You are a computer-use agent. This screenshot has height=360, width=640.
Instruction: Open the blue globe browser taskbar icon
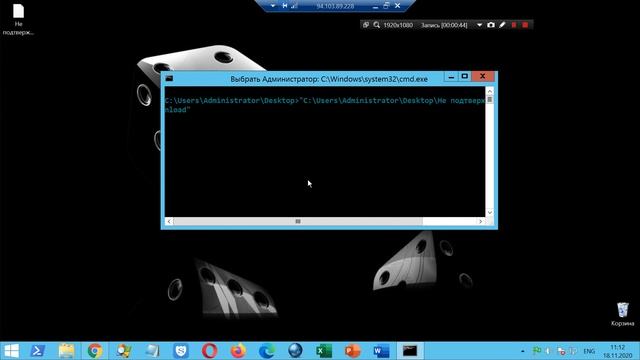pos(295,351)
